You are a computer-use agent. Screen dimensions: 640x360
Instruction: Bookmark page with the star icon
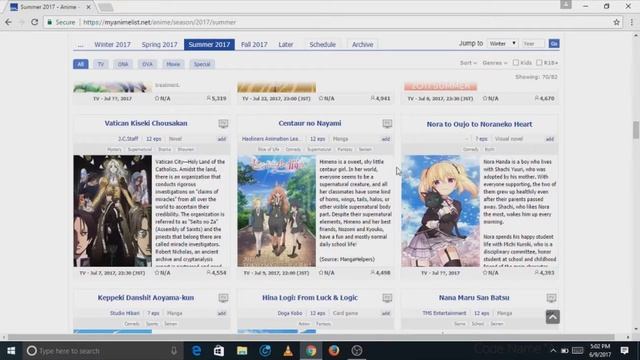(616, 22)
